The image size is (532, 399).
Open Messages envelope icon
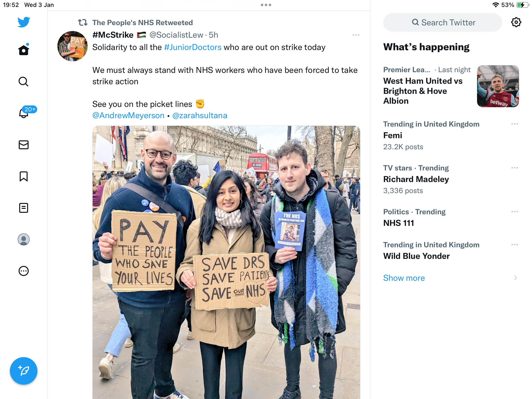tap(24, 145)
